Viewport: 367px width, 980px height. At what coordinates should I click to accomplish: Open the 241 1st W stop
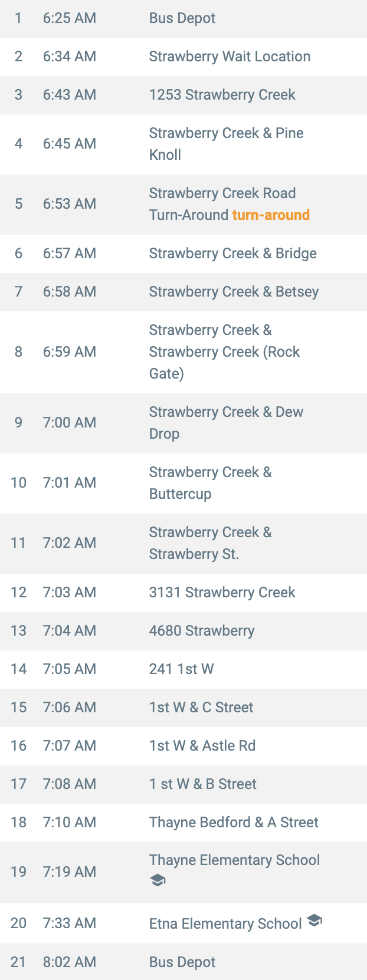tap(183, 669)
